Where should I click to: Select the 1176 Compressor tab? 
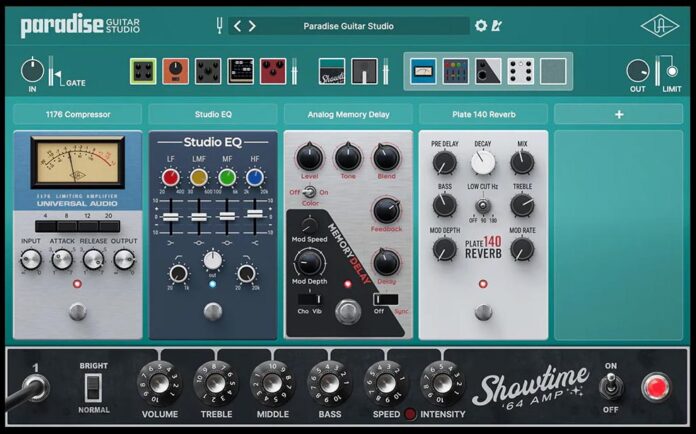coord(78,114)
